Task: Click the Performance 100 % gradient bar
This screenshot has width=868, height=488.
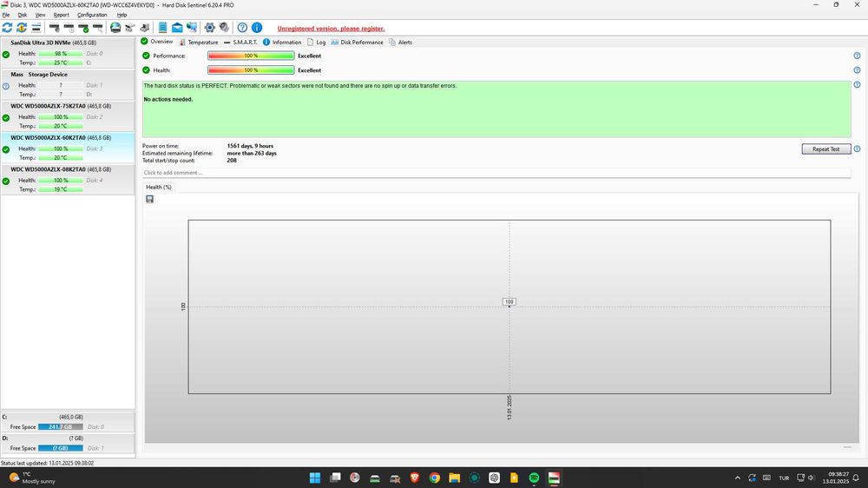Action: [251, 56]
